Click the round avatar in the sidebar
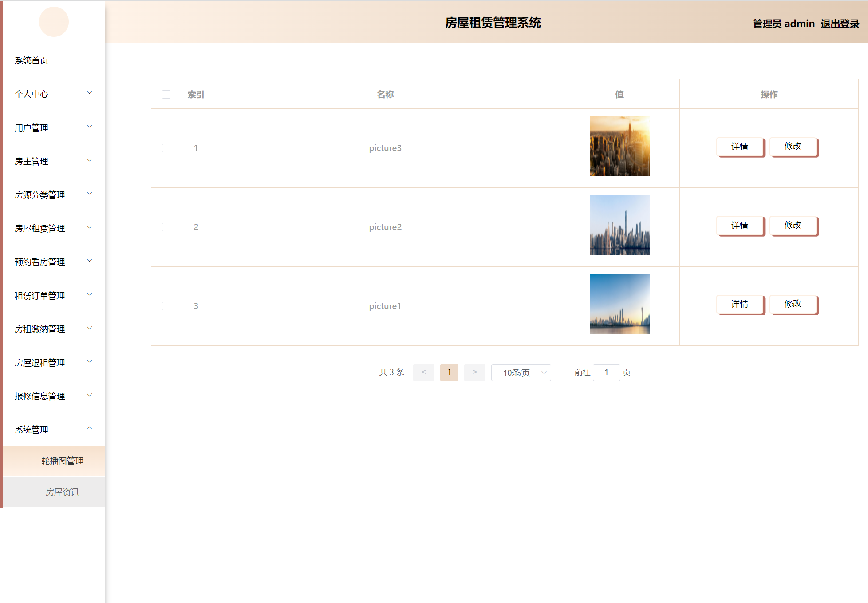 point(54,22)
